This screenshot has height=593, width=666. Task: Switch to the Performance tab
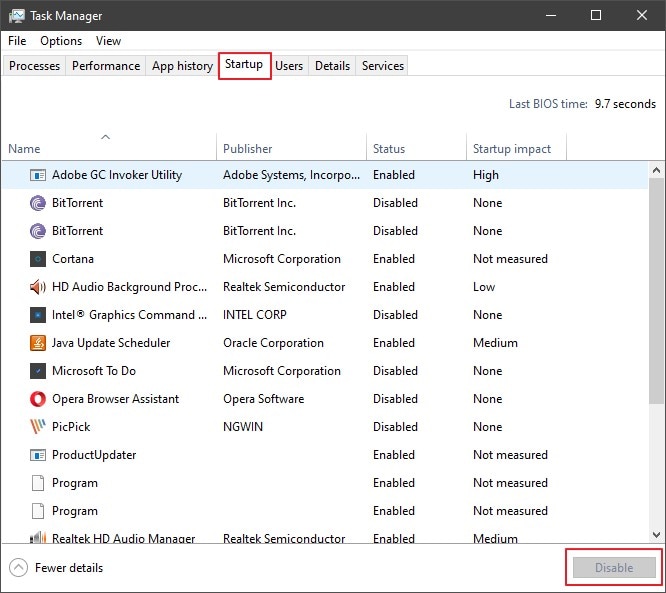click(x=106, y=66)
